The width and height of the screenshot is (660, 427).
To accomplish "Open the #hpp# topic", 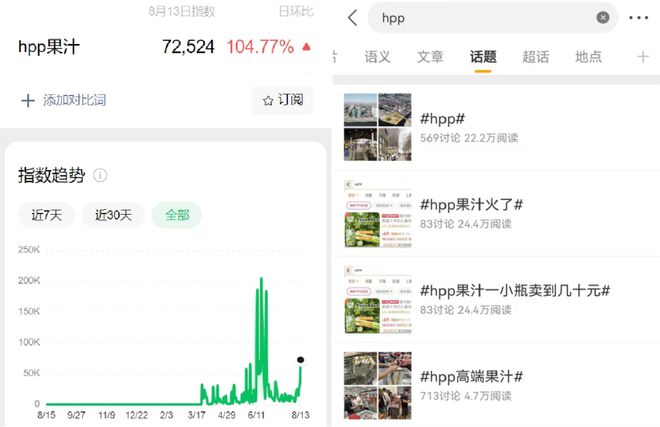I will [496, 127].
